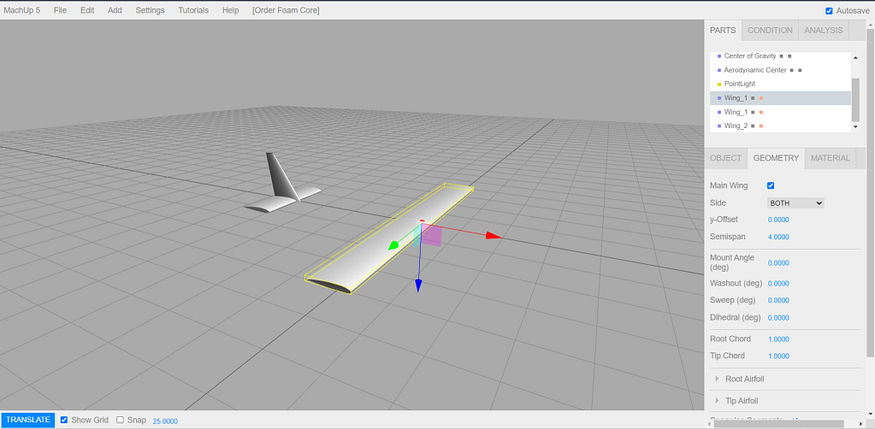Select the tail fin model in the viewport
The height and width of the screenshot is (429, 875).
click(280, 176)
